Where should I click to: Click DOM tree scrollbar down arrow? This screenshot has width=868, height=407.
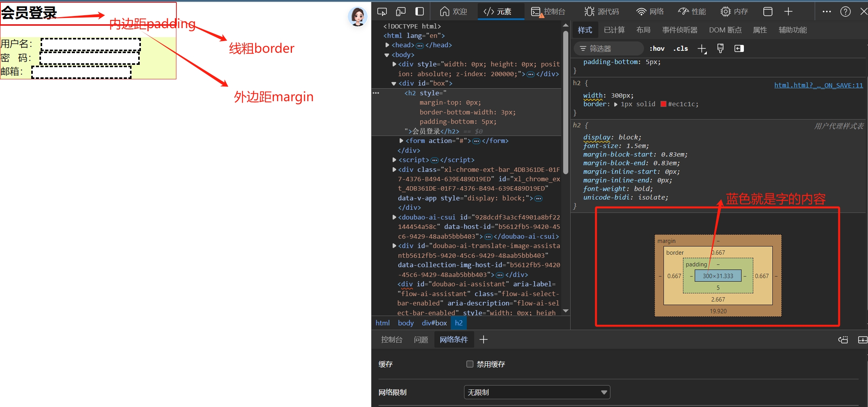coord(566,311)
